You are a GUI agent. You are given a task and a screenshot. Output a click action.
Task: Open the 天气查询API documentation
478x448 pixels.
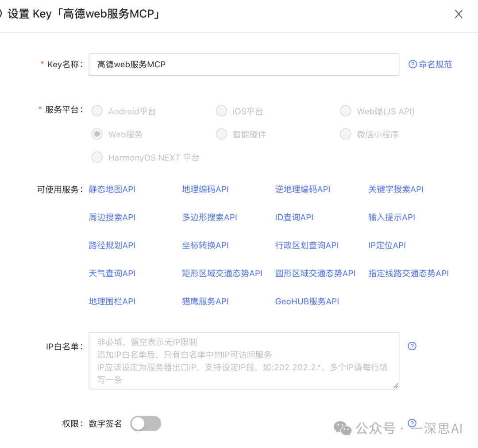click(111, 273)
